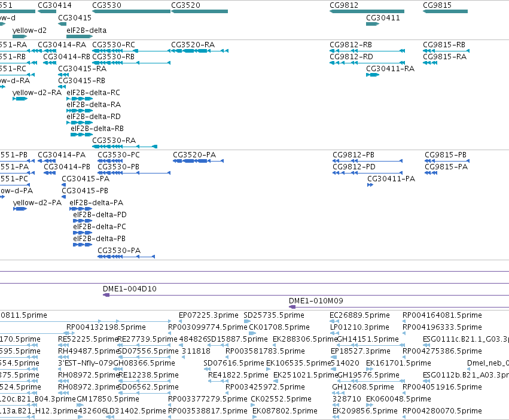Click protein label eIF2B-delta-PC

(x=99, y=227)
